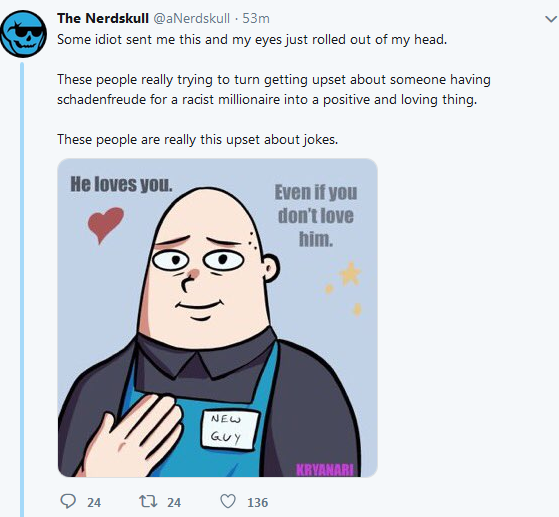
Task: Click the retweet arrows icon
Action: pos(148,501)
